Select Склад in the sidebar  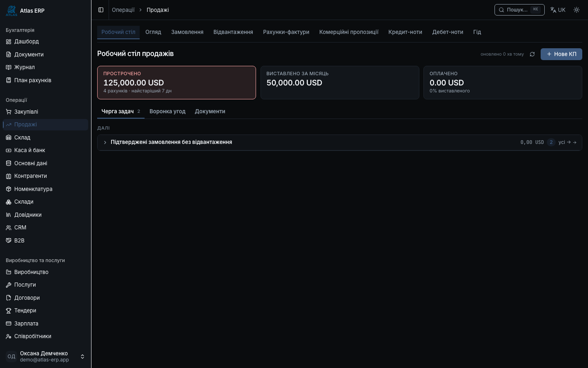click(45, 137)
